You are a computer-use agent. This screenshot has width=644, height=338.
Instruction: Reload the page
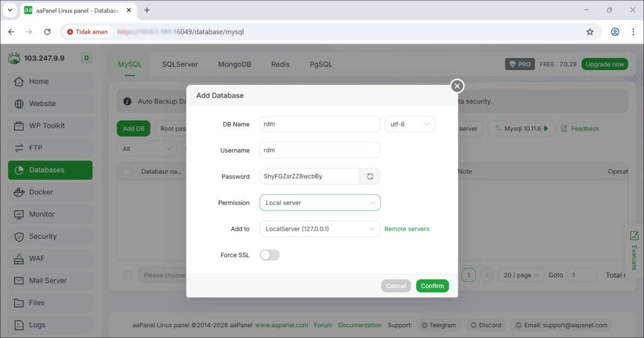(47, 31)
